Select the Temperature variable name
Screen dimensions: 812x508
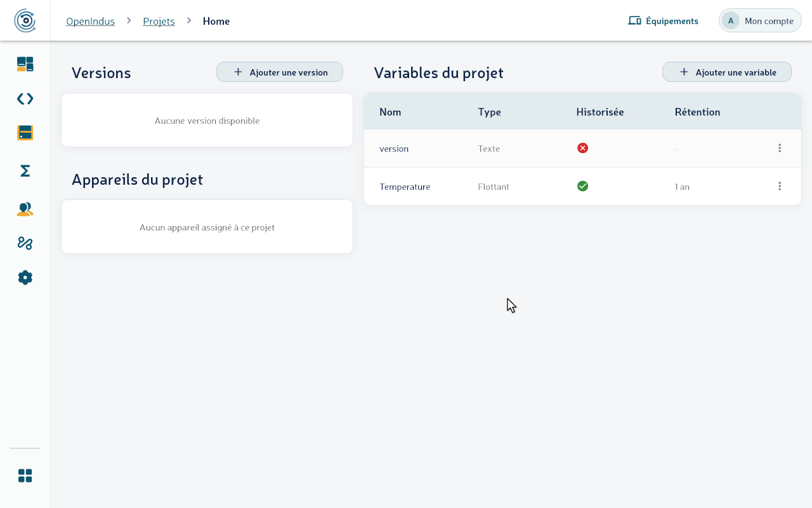(405, 187)
